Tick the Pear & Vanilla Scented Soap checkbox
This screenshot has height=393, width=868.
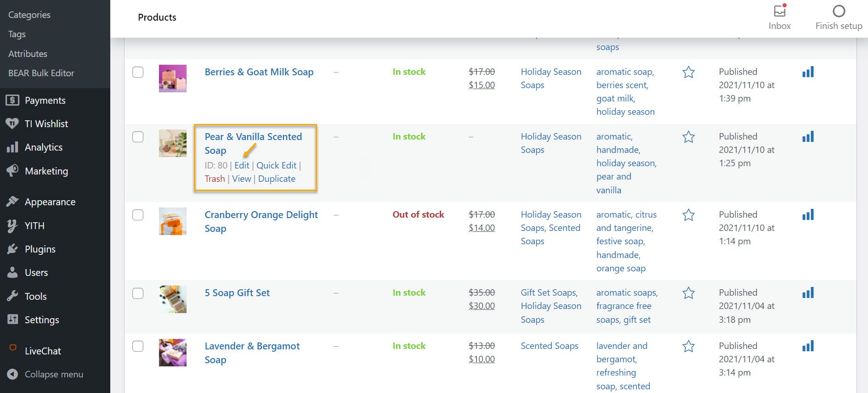pos(138,137)
